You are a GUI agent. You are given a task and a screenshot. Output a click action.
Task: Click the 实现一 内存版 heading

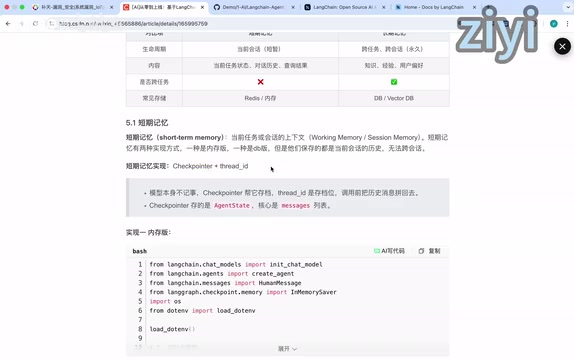148,232
